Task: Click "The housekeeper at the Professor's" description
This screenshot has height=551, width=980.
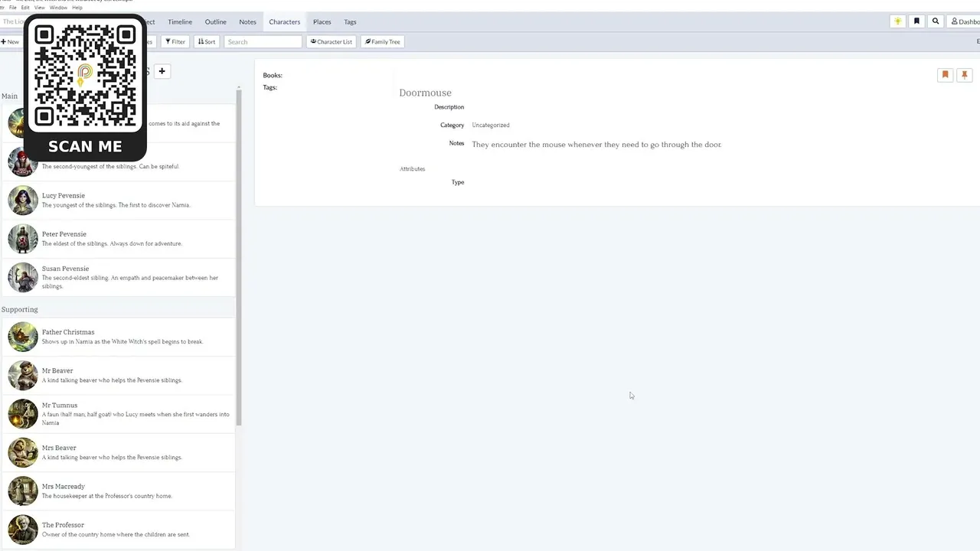Action: (x=107, y=496)
